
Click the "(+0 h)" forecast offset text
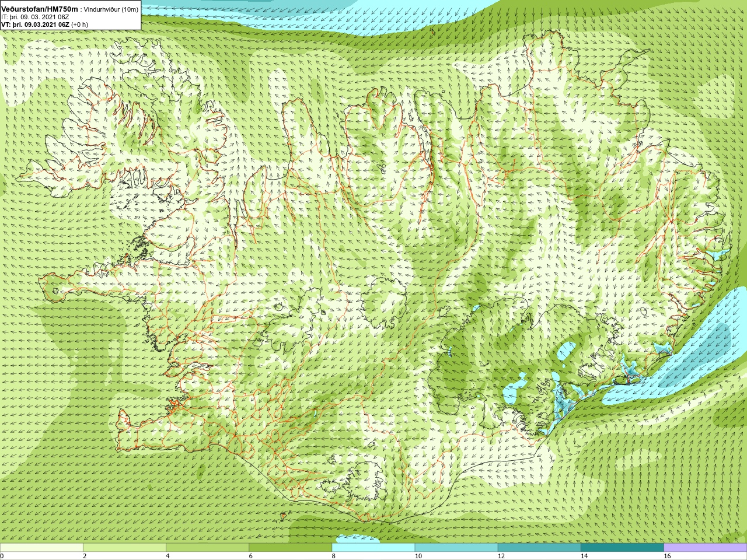(81, 24)
